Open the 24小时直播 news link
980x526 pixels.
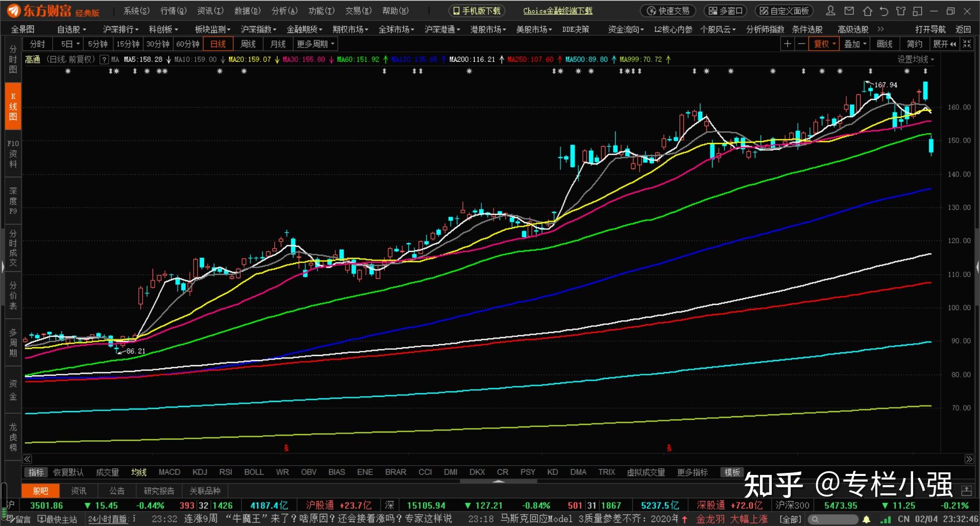click(x=108, y=519)
